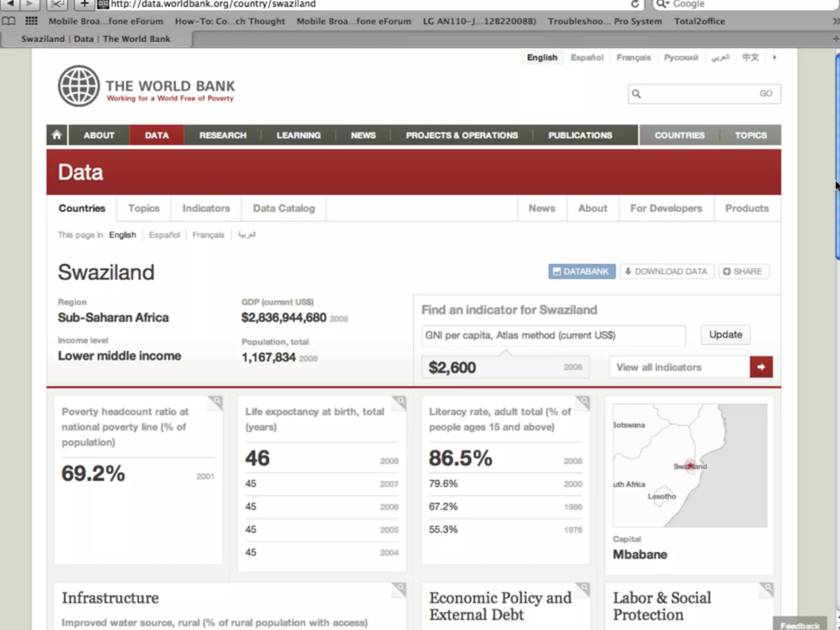The width and height of the screenshot is (840, 630).
Task: Open GNI per capita indicator selector
Action: click(x=553, y=336)
